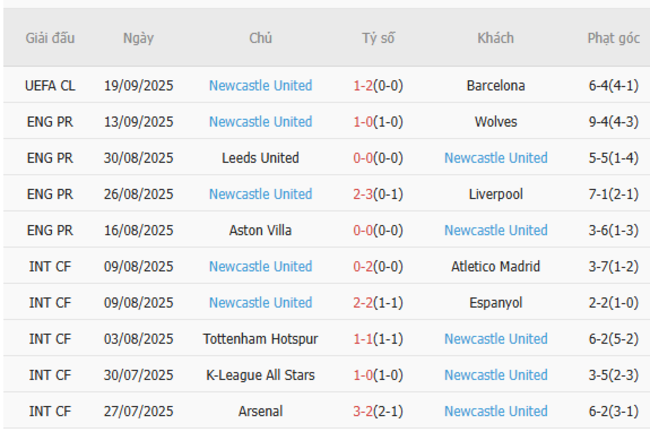Click the Tottenham Hotspur team name
The image size is (650, 432).
point(260,339)
